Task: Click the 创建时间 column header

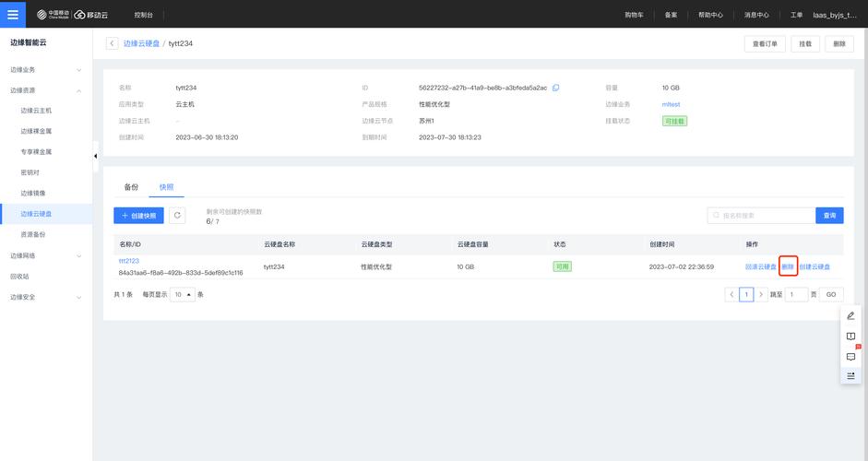Action: tap(662, 244)
